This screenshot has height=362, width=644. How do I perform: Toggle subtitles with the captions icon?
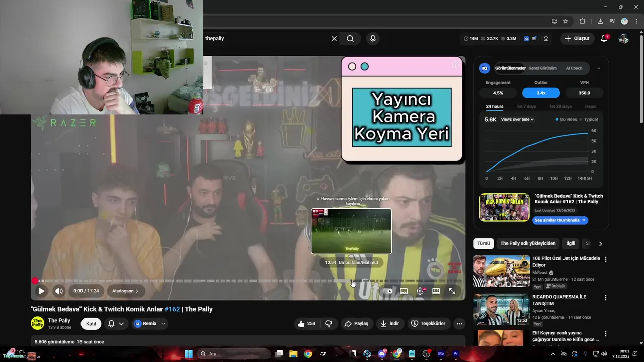click(404, 291)
